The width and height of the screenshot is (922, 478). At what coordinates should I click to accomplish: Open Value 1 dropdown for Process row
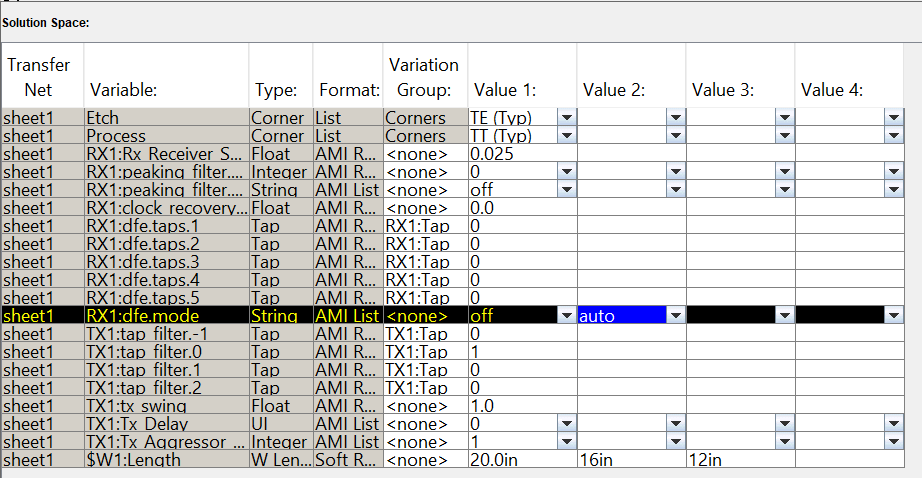[566, 136]
